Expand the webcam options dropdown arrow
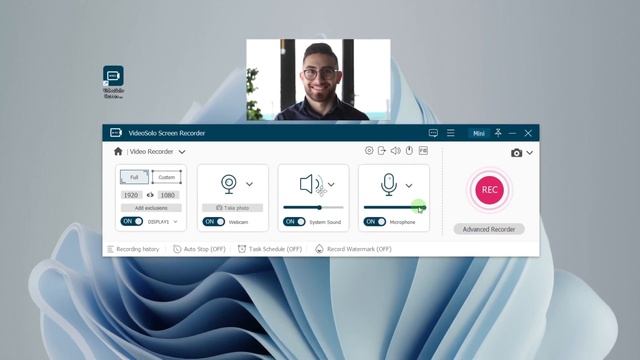640x360 pixels. pos(249,184)
